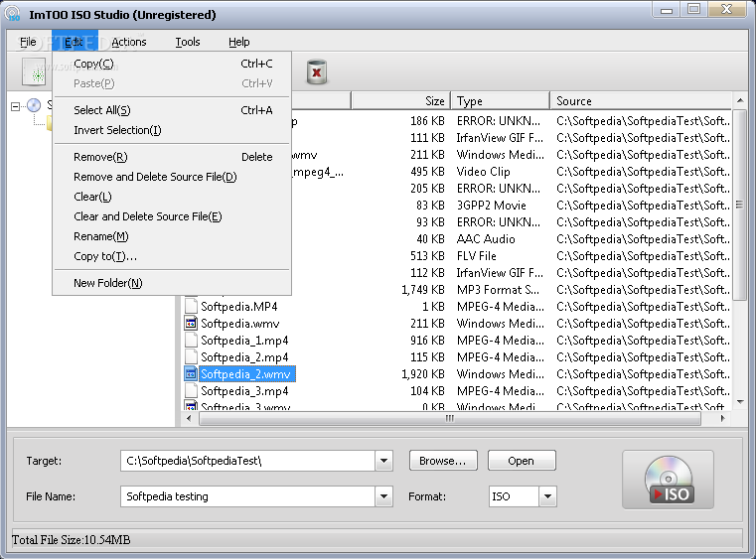This screenshot has height=559, width=756.
Task: Click the vertical scrollbar up arrow
Action: point(740,100)
